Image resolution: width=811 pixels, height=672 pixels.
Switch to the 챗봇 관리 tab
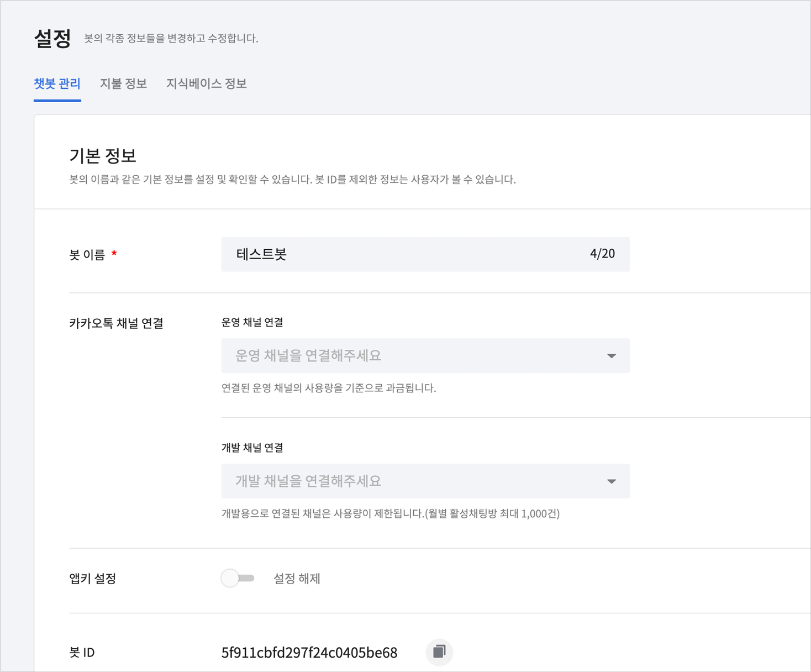[x=57, y=83]
